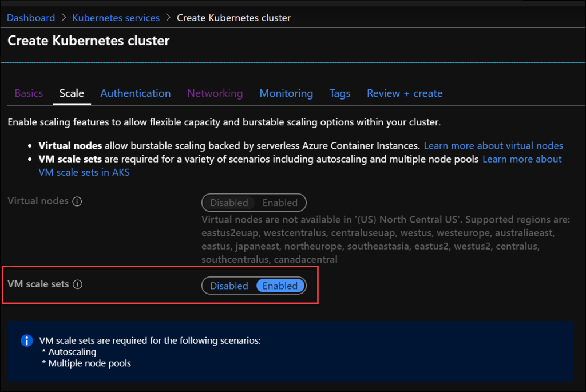The image size is (586, 392).
Task: Select Enabled for Virtual nodes
Action: [280, 203]
